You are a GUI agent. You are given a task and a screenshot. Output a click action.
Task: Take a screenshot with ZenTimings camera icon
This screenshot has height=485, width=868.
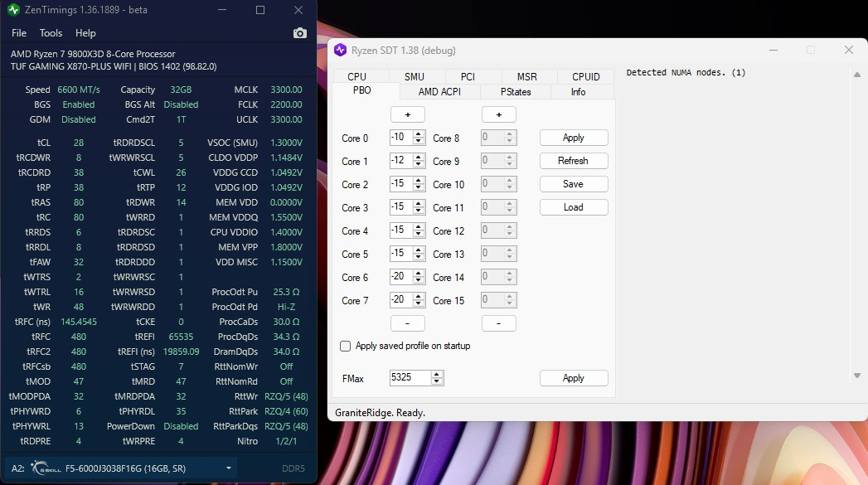coord(299,33)
